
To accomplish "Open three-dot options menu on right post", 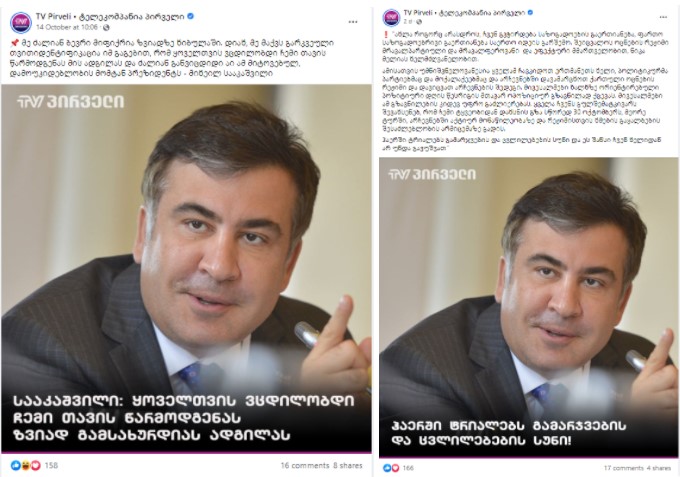I will tap(663, 17).
